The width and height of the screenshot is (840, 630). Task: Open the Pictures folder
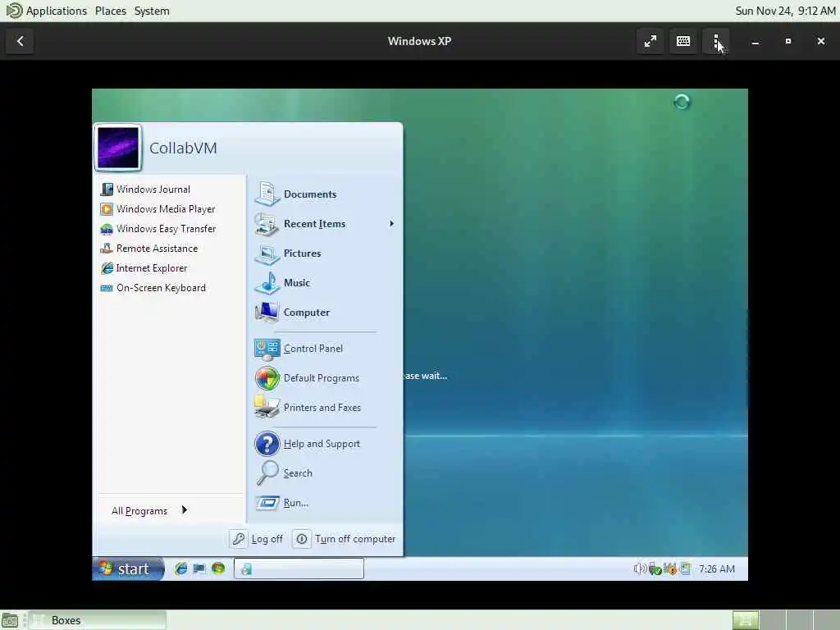pyautogui.click(x=288, y=253)
